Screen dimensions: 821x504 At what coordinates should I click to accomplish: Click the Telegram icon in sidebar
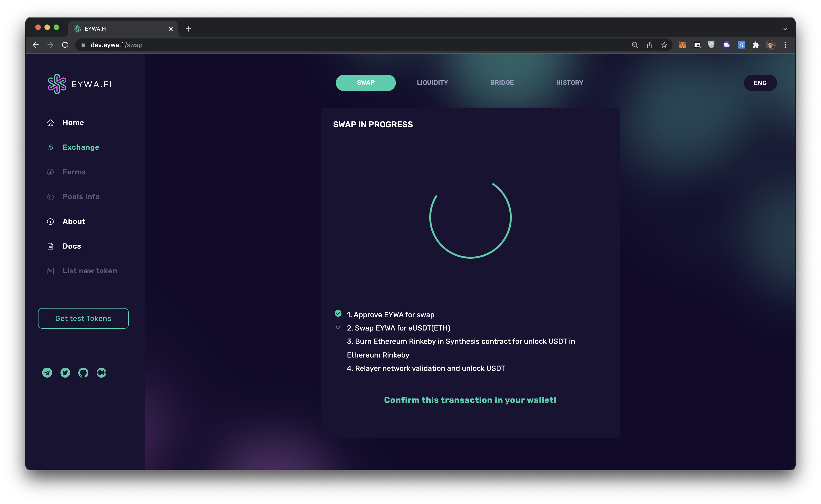pyautogui.click(x=47, y=372)
